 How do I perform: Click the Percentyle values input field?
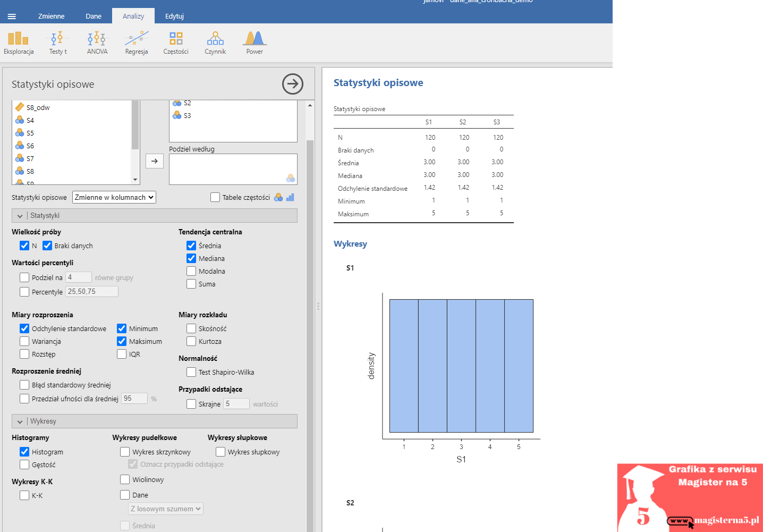(92, 292)
